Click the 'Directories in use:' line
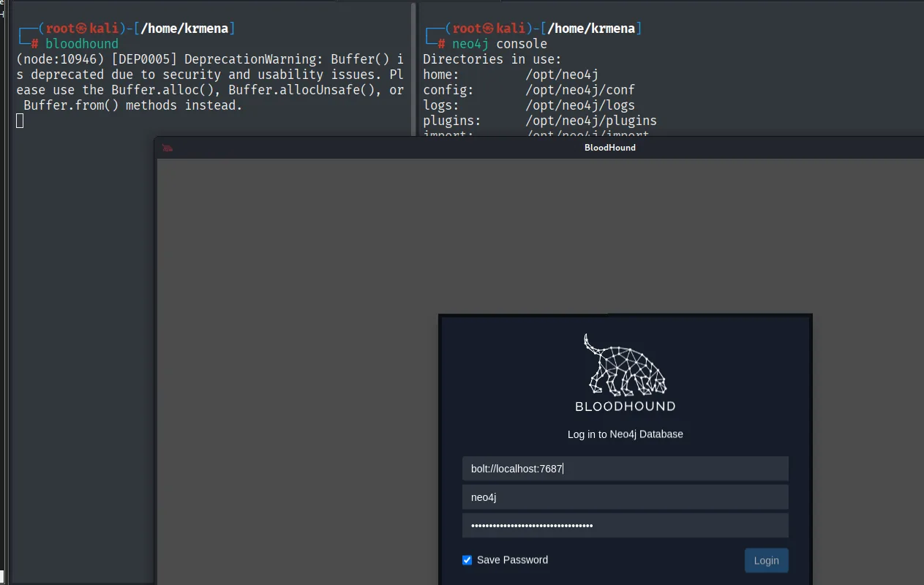Screen dimensions: 924x585 pyautogui.click(x=492, y=59)
